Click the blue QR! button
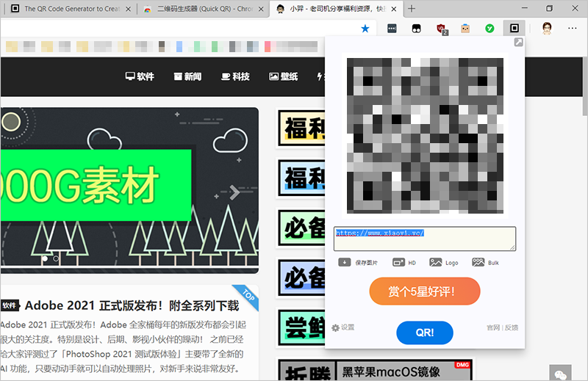 pyautogui.click(x=425, y=333)
